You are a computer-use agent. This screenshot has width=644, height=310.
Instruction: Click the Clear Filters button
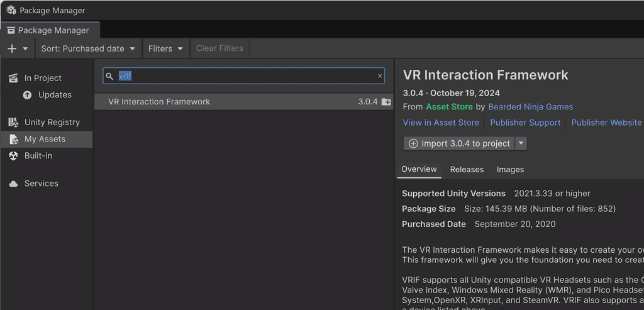pyautogui.click(x=219, y=48)
